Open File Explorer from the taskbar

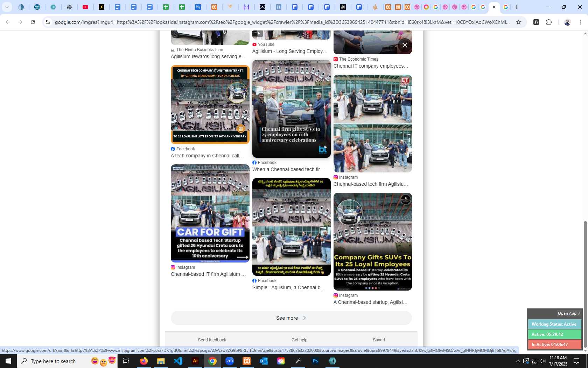[x=161, y=361]
